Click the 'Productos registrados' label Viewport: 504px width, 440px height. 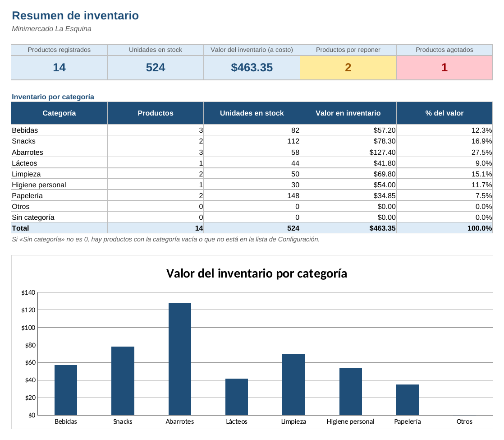(x=59, y=50)
